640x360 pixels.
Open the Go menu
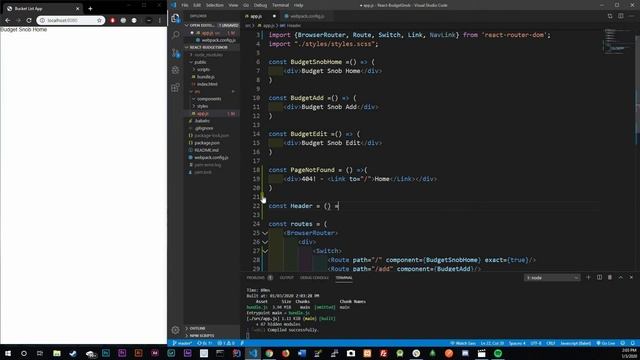(246, 5)
